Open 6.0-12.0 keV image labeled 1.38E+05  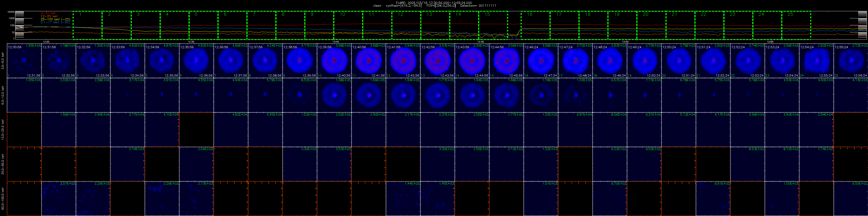tap(334, 95)
